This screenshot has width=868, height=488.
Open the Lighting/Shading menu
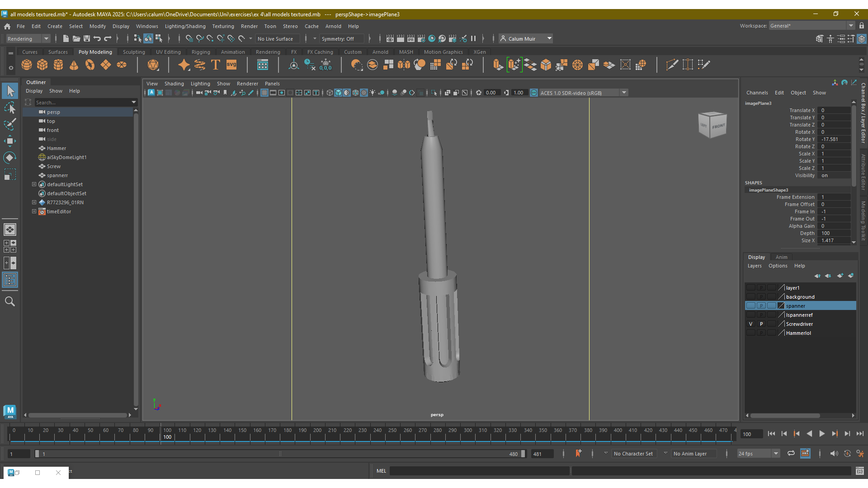pyautogui.click(x=184, y=26)
